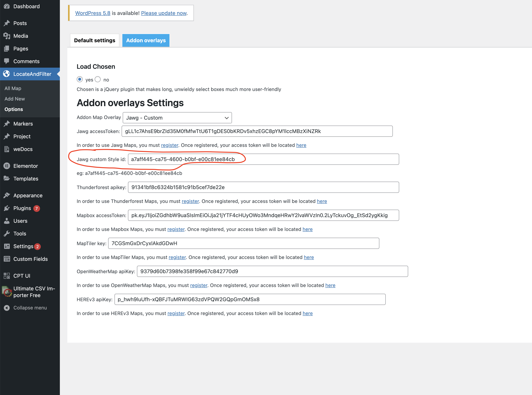Screen dimensions: 532x395
Task: Select the 'yes' radio for Load Chosen
Action: (x=80, y=79)
